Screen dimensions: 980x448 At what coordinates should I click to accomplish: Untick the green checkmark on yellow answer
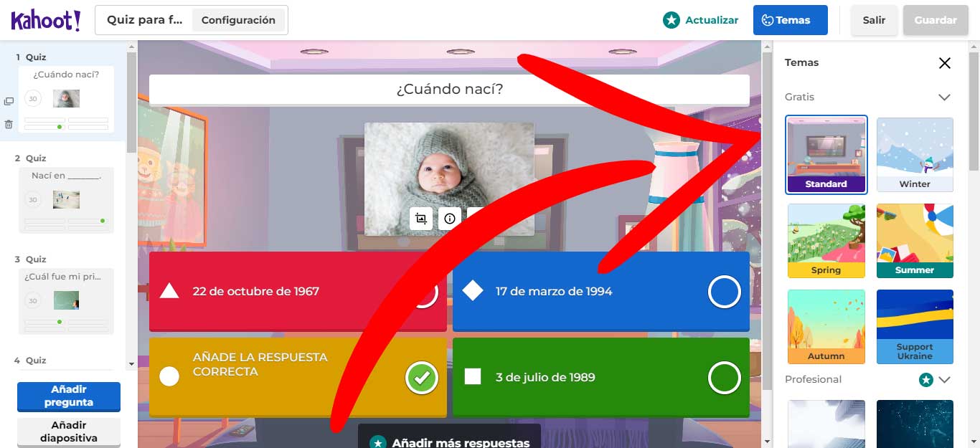point(421,378)
